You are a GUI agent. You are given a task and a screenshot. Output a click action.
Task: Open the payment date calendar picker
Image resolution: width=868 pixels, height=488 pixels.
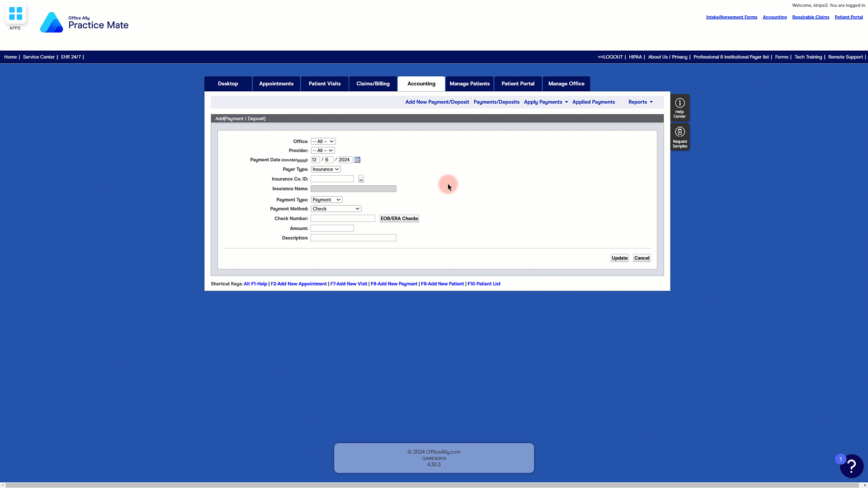(357, 160)
